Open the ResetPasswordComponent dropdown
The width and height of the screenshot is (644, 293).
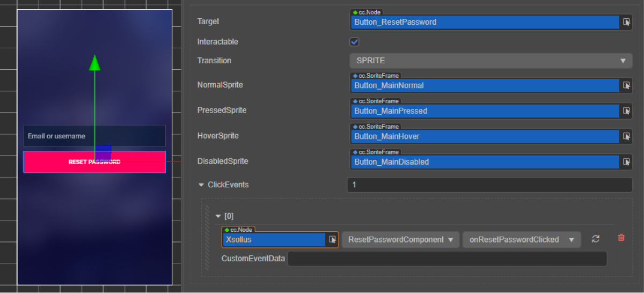[400, 240]
